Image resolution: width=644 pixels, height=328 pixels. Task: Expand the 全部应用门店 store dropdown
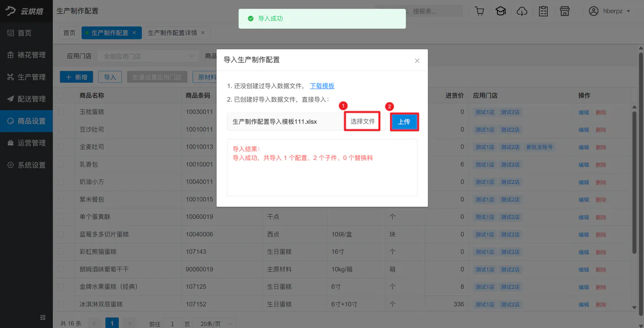click(x=148, y=56)
